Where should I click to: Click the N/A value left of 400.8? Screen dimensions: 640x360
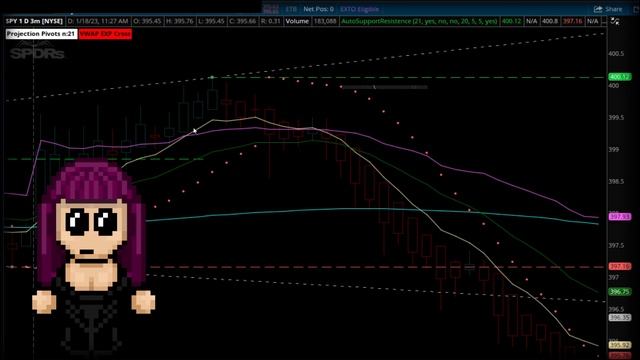click(531, 21)
